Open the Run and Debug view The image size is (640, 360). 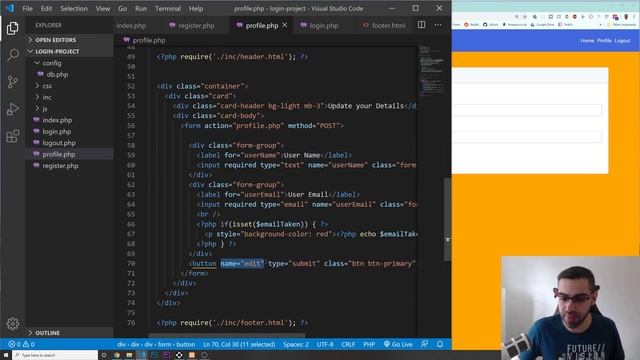13,109
